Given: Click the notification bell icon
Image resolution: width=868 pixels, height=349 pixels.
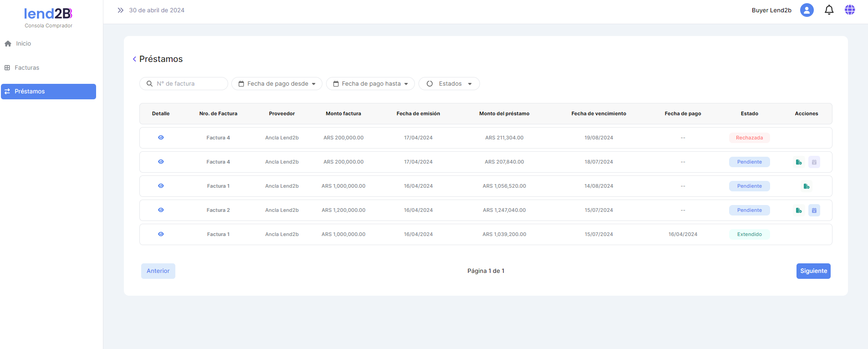Looking at the screenshot, I should [829, 10].
